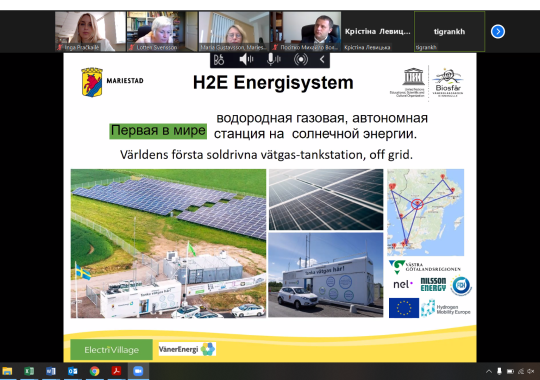
Task: Open Excel from the taskbar
Action: click(x=29, y=371)
